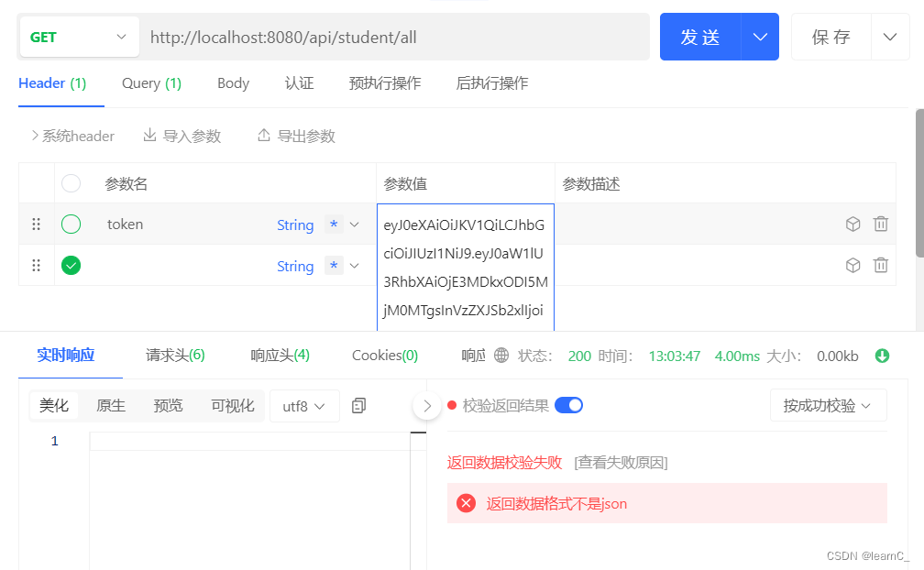
Task: Delete the token header with its trash icon
Action: click(x=881, y=224)
